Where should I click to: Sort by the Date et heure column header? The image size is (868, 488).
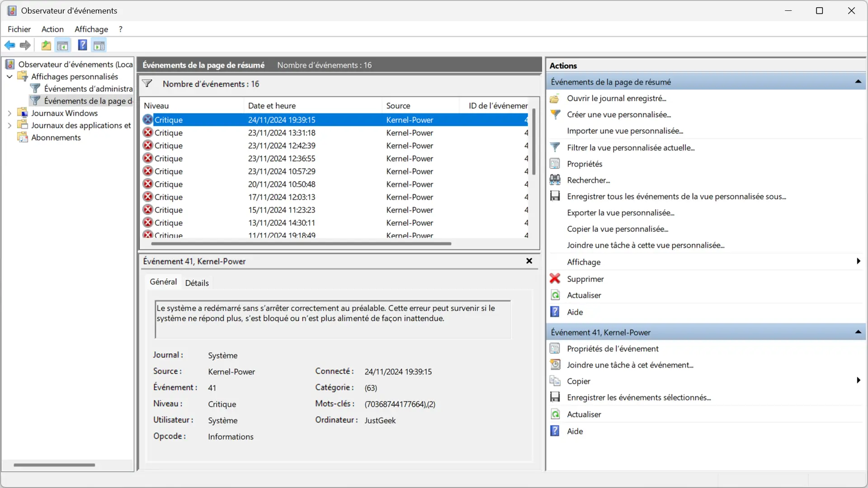tap(313, 106)
